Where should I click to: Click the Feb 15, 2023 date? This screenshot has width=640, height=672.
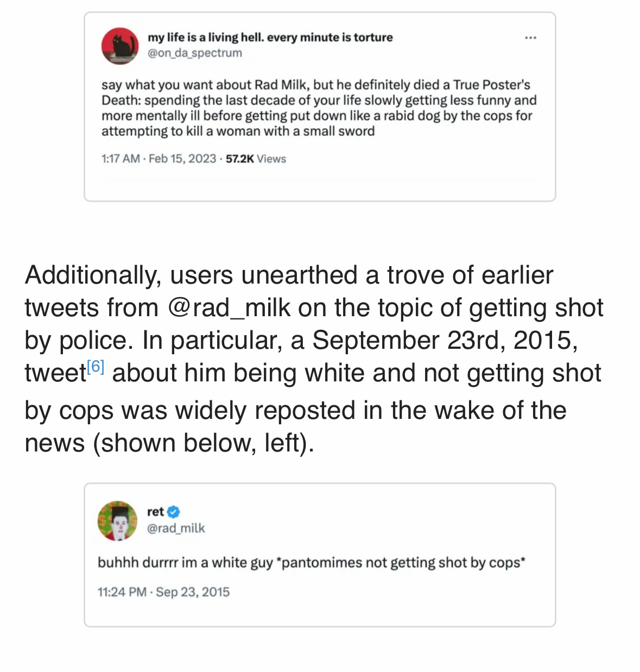(182, 159)
